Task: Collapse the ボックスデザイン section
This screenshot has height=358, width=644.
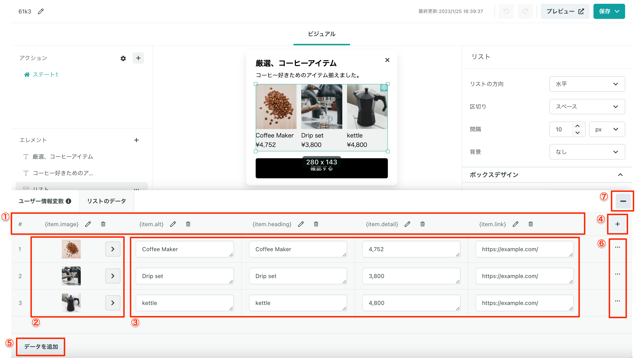Action: click(620, 175)
